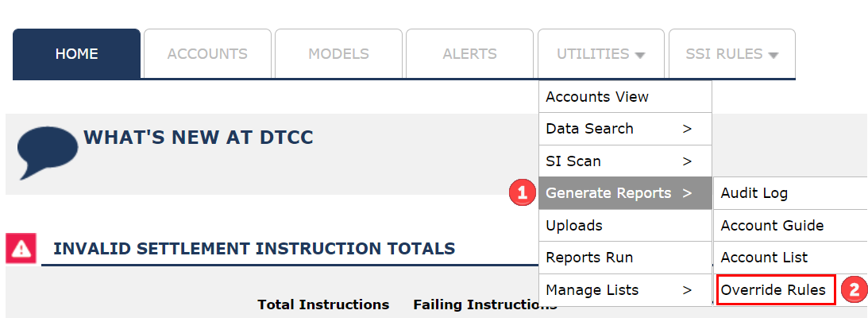Open the Home tab
Viewport: 868px width, 318px height.
[x=77, y=54]
